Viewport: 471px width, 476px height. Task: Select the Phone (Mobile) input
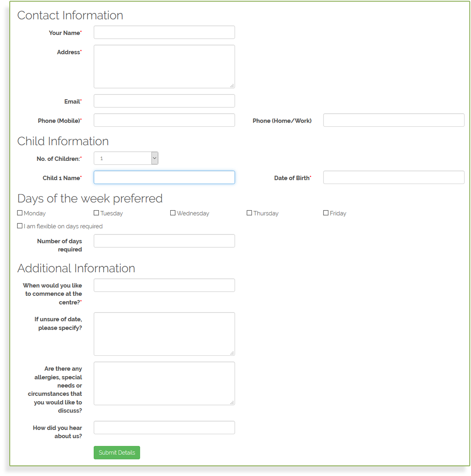[x=164, y=120]
